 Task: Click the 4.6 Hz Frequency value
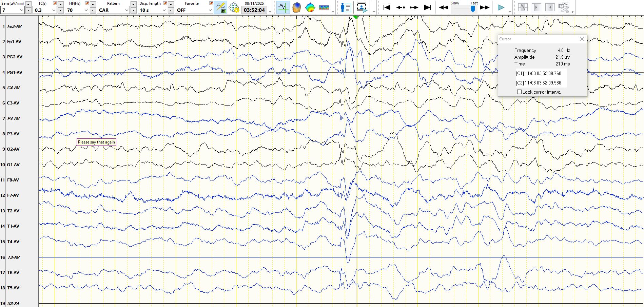tap(564, 50)
